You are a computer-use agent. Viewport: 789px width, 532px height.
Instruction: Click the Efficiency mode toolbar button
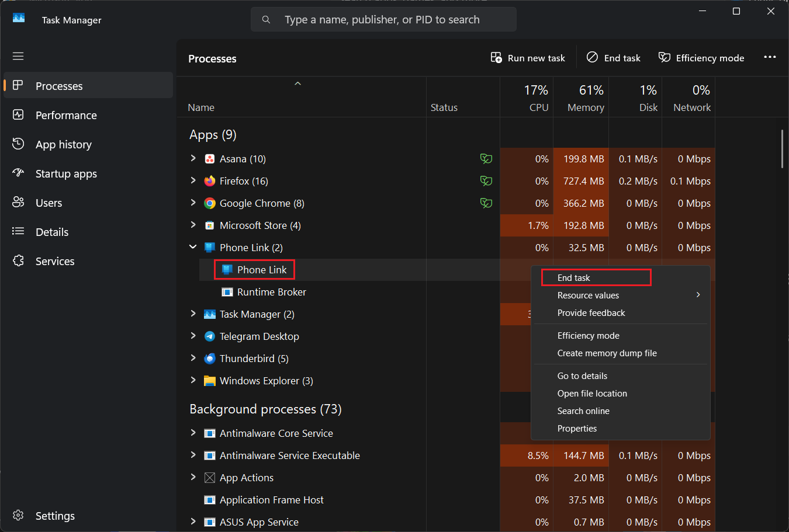pyautogui.click(x=701, y=58)
